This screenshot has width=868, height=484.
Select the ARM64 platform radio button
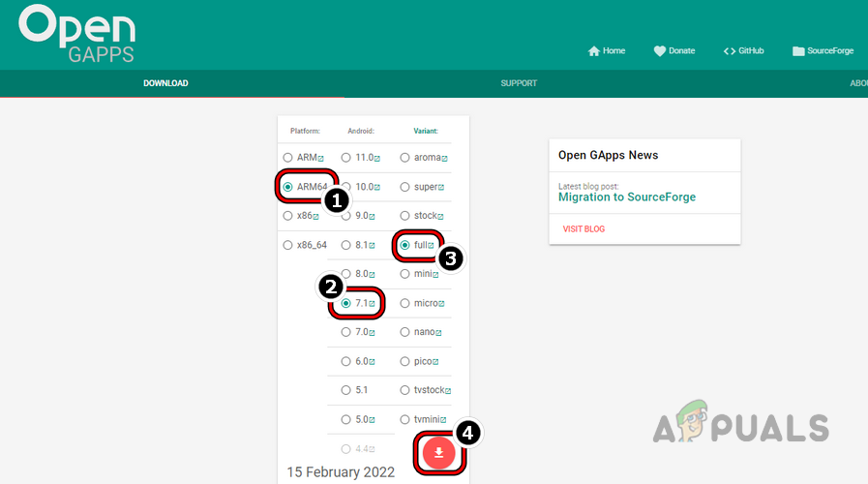[x=287, y=187]
